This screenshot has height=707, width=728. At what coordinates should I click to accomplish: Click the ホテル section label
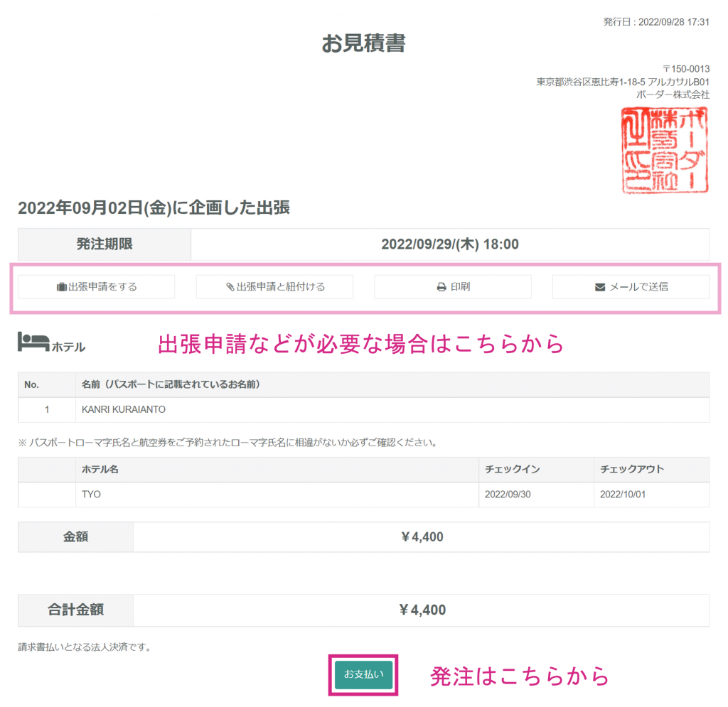[x=68, y=347]
